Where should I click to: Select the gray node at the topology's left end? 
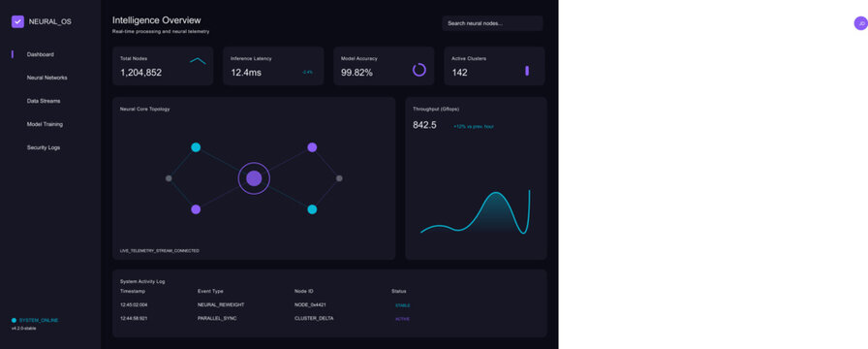(x=169, y=178)
